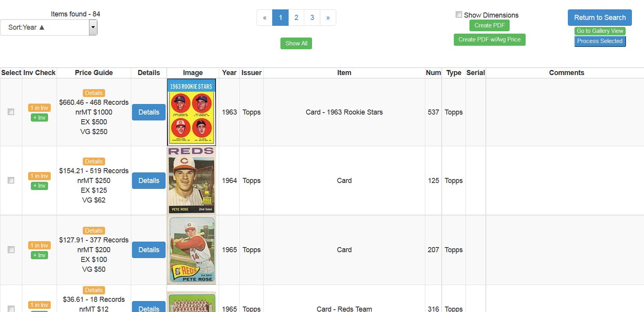The height and width of the screenshot is (312, 644).
Task: Click Process Selected button
Action: click(x=600, y=41)
